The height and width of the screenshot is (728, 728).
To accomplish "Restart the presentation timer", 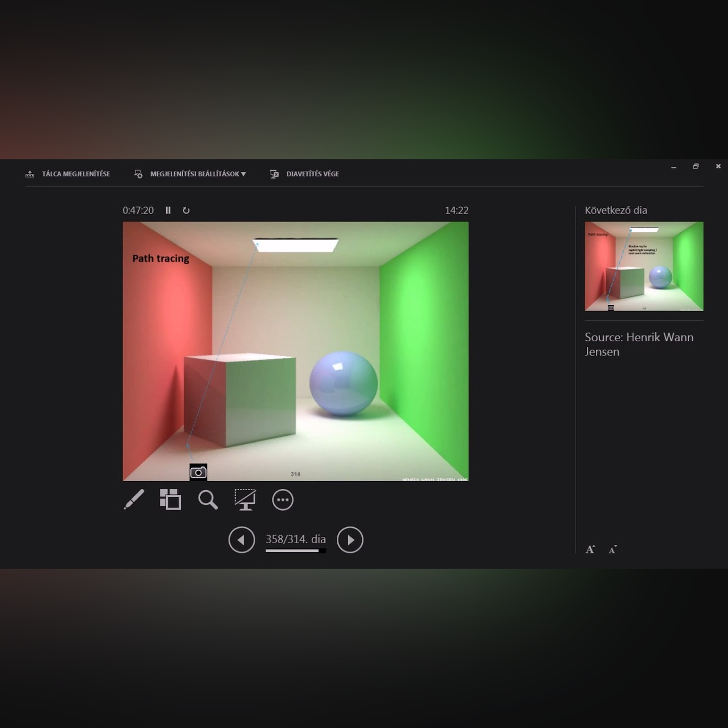I will point(186,210).
